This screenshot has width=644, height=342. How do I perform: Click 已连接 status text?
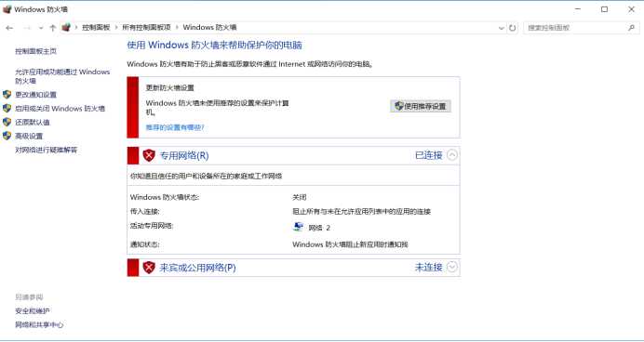pyautogui.click(x=429, y=155)
